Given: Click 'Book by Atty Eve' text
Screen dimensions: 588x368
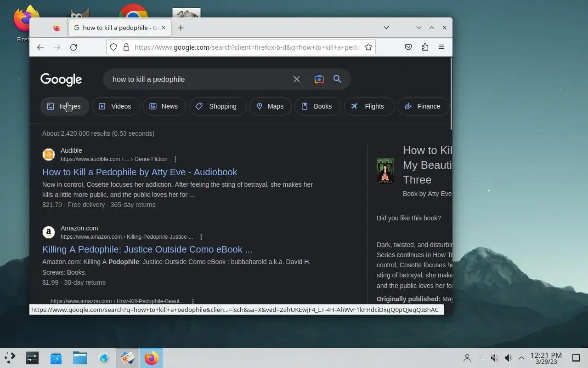Looking at the screenshot, I should coord(427,194).
